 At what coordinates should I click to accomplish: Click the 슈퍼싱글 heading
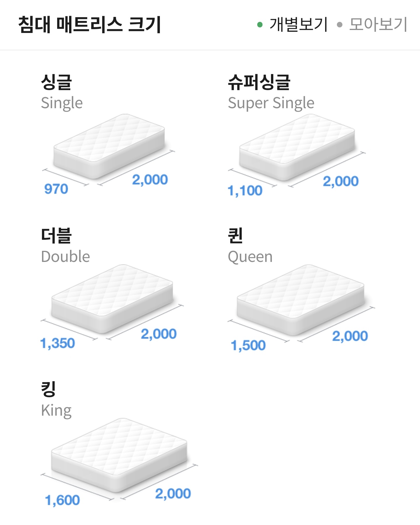tap(259, 82)
